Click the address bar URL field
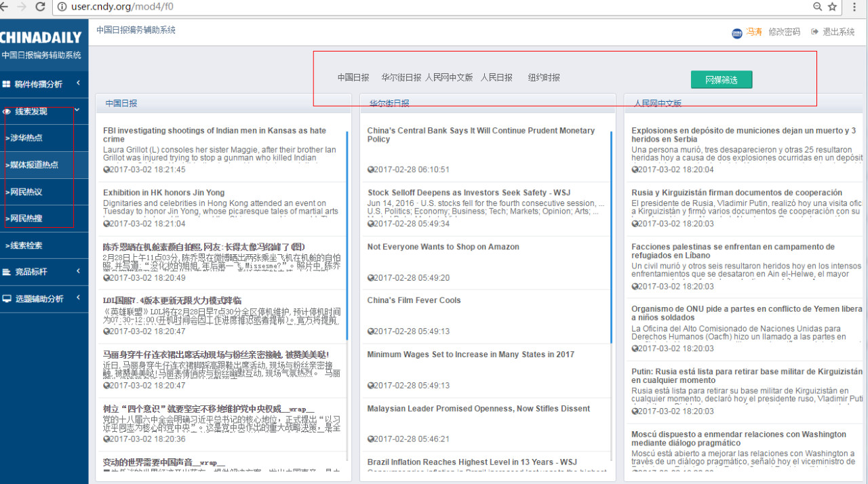Screen dimensions: 868x484 pos(434,7)
